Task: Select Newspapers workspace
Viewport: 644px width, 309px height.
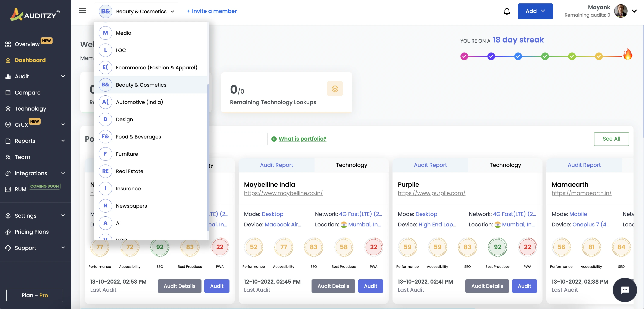Action: coord(150,206)
